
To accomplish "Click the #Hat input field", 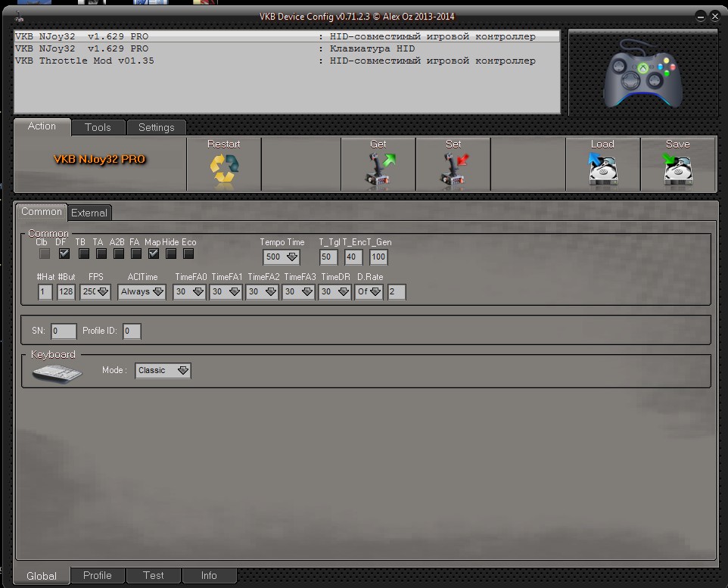I will [x=45, y=291].
